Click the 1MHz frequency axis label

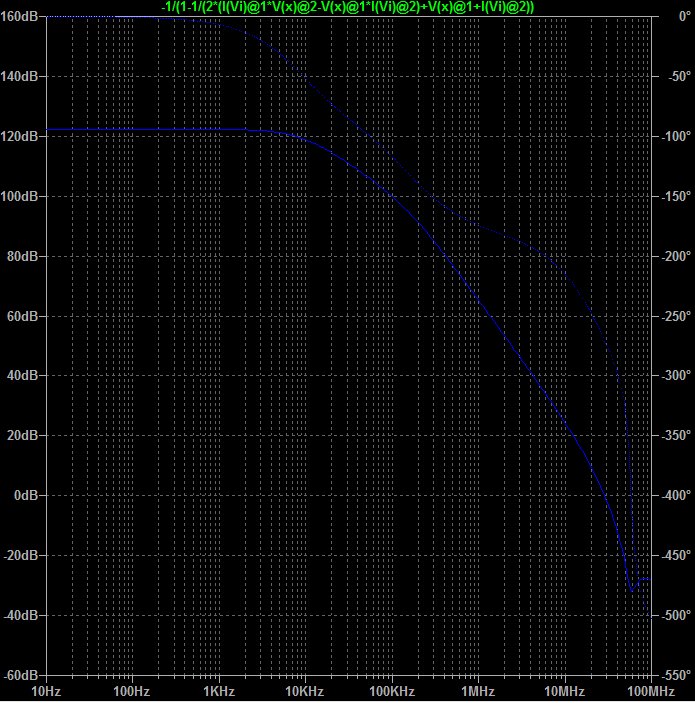(x=478, y=691)
